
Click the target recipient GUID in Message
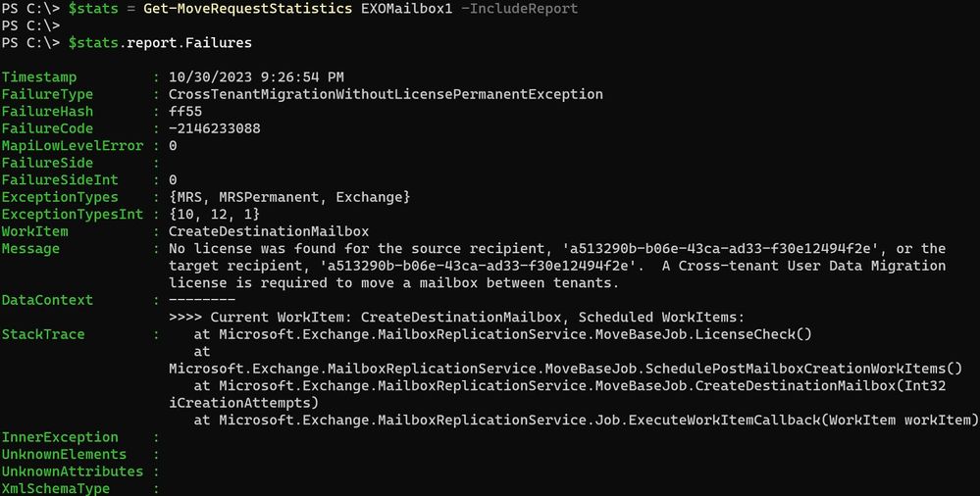coord(482,266)
